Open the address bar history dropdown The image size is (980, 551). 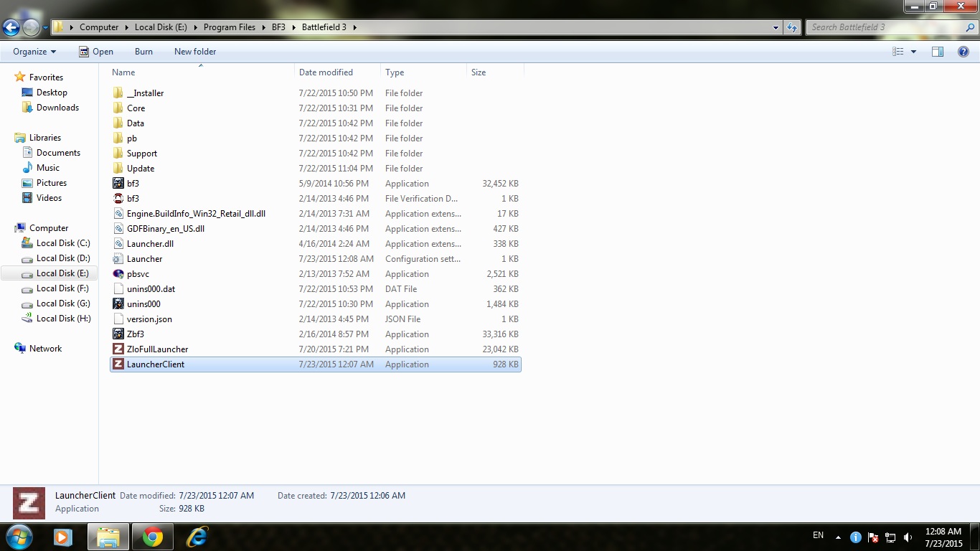pos(776,27)
